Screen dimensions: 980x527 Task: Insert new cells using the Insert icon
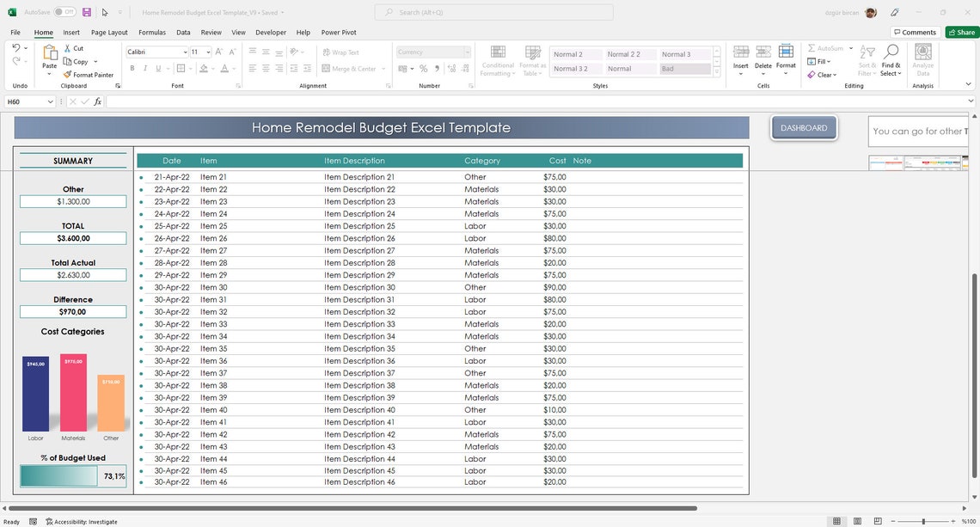(740, 53)
